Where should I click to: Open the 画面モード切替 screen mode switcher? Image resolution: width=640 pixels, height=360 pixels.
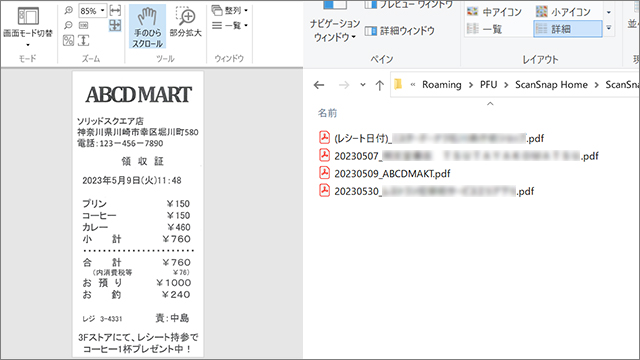28,27
